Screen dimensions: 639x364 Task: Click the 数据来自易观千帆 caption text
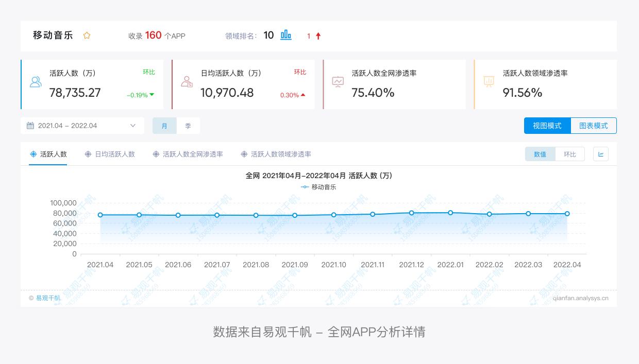319,332
